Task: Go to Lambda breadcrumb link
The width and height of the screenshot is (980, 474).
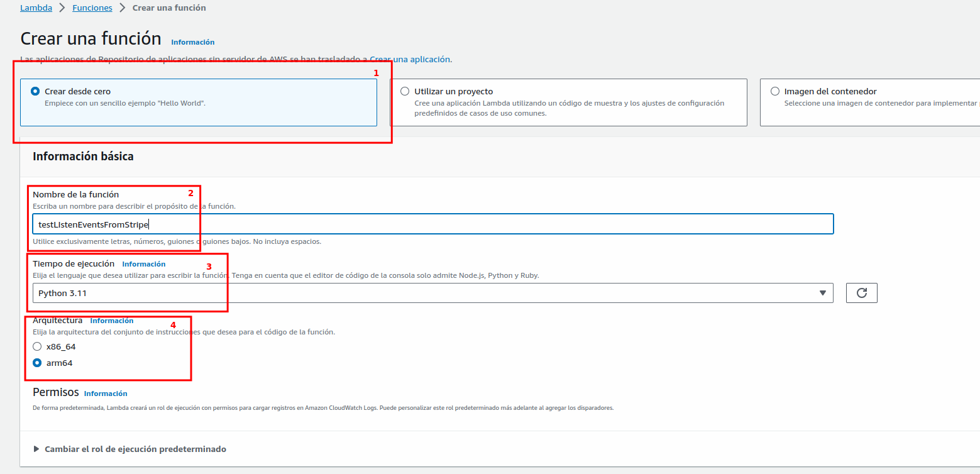Action: (36, 8)
